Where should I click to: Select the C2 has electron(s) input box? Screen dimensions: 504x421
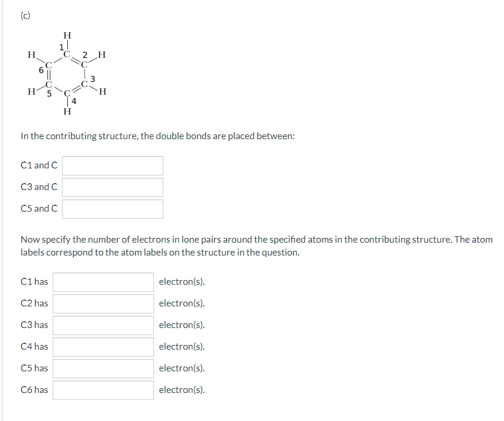click(103, 303)
